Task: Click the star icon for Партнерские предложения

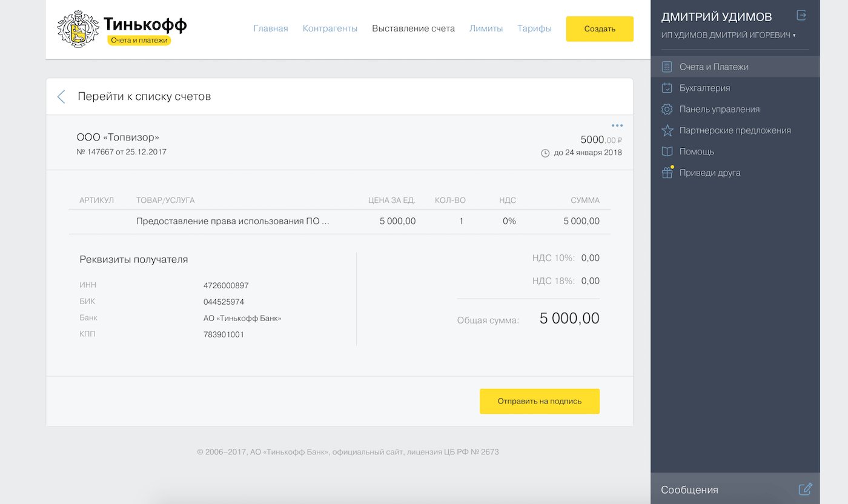Action: [x=667, y=130]
